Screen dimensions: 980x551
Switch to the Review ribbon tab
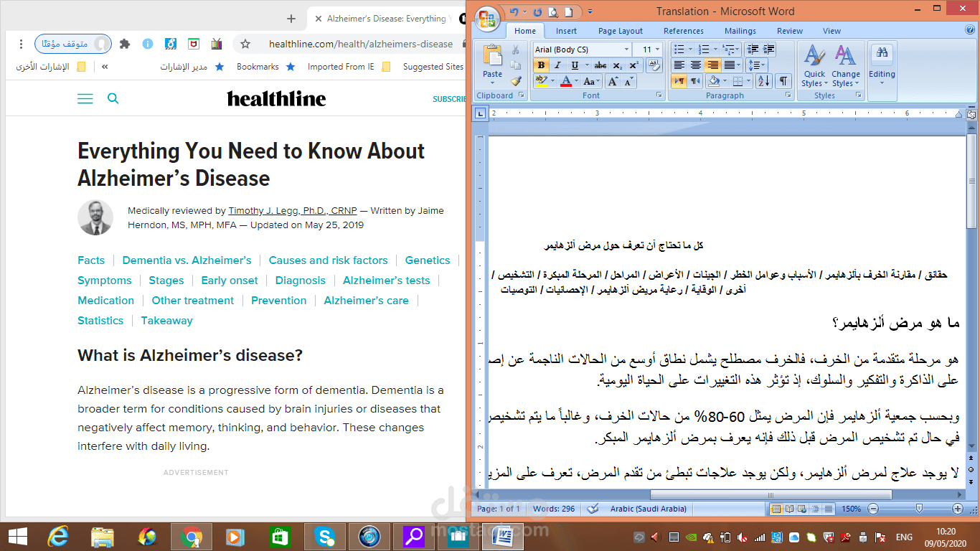click(790, 31)
